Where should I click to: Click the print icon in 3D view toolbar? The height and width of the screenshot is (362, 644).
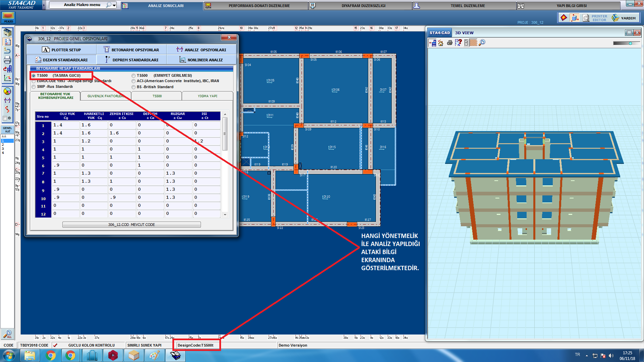coord(450,43)
